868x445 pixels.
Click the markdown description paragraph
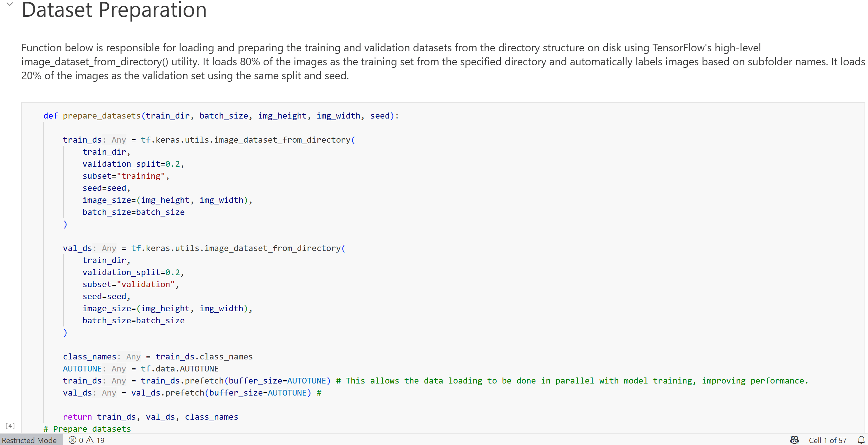[443, 61]
